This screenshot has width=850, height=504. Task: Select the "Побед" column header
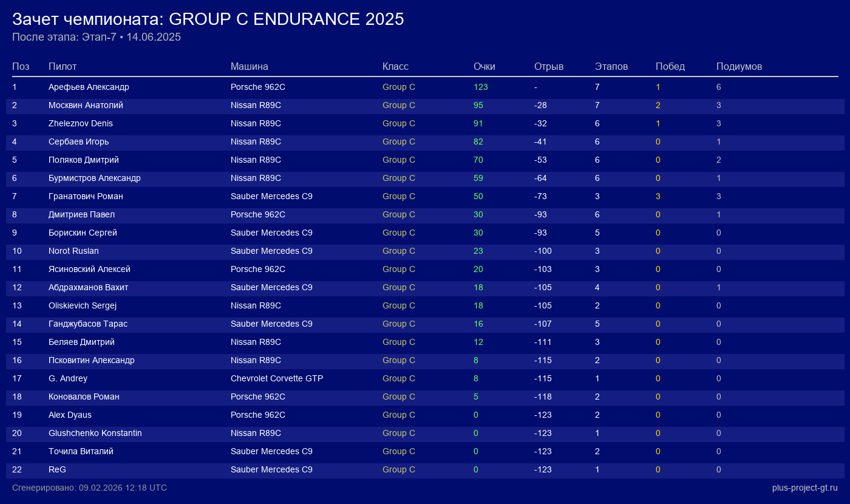[670, 66]
